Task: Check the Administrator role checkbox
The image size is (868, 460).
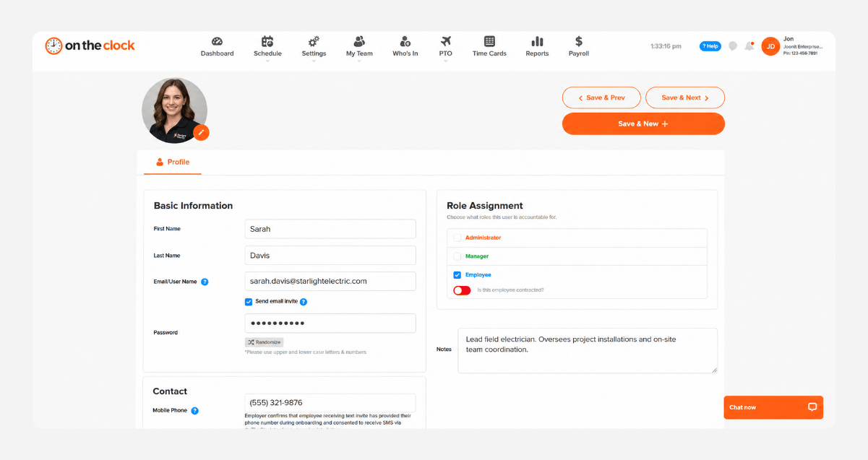Action: [x=457, y=238]
